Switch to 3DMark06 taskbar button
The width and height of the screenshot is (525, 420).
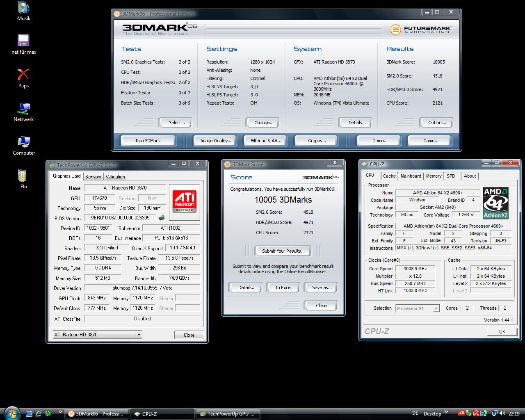(97, 414)
